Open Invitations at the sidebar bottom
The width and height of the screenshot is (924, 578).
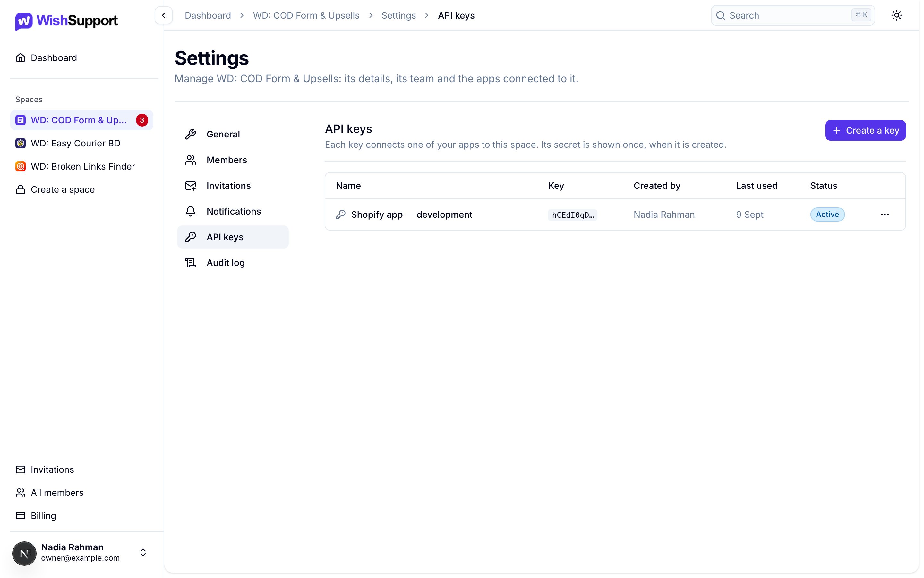click(x=82, y=469)
